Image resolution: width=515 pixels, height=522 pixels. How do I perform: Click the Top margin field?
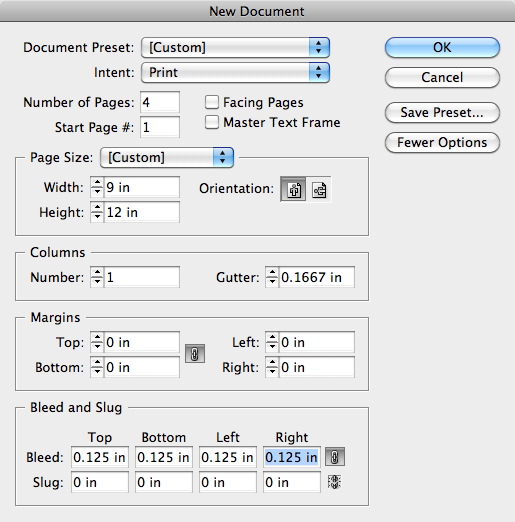[142, 342]
